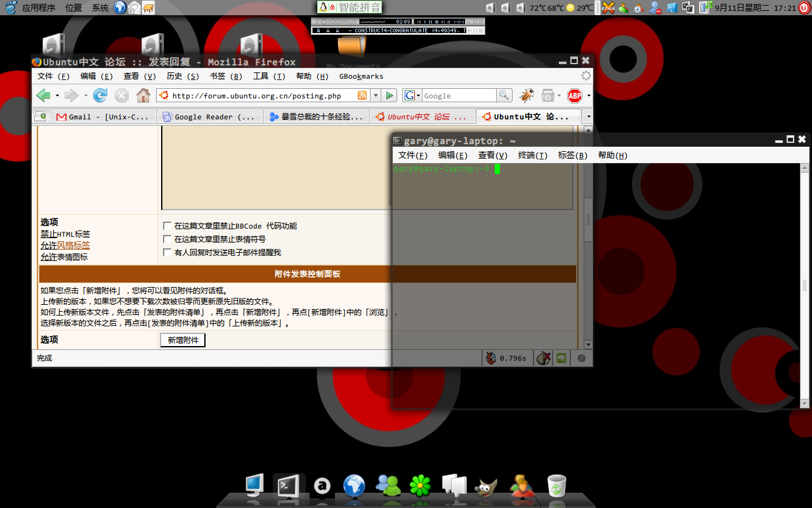The image size is (812, 508).
Task: Check the disable smilies (表情符号) checkbox
Action: point(167,239)
